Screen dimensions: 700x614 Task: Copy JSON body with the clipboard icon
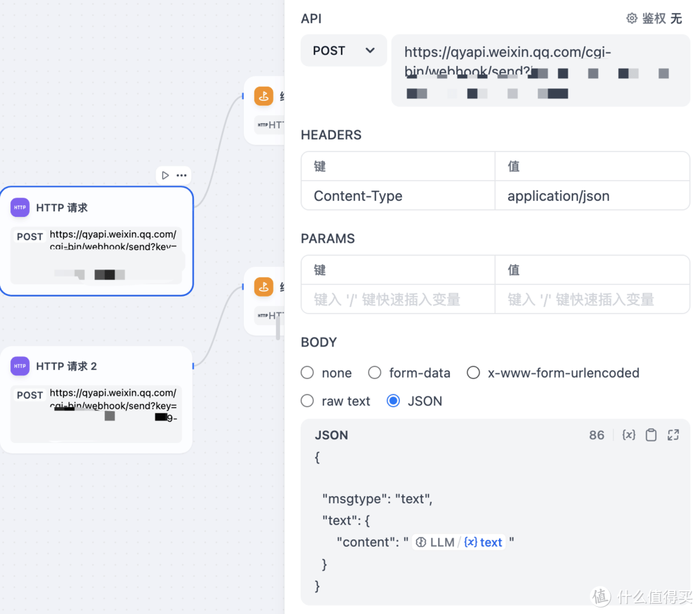pyautogui.click(x=651, y=435)
